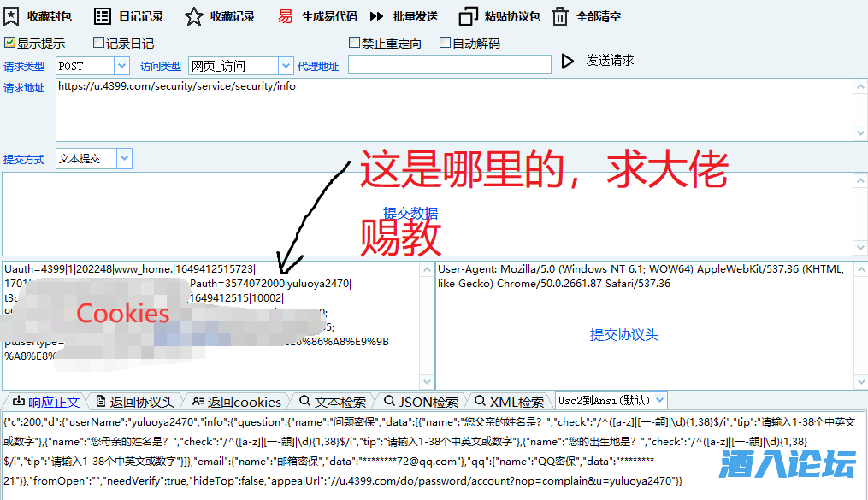Click the 收藏封包 toolbar label

coord(50,16)
